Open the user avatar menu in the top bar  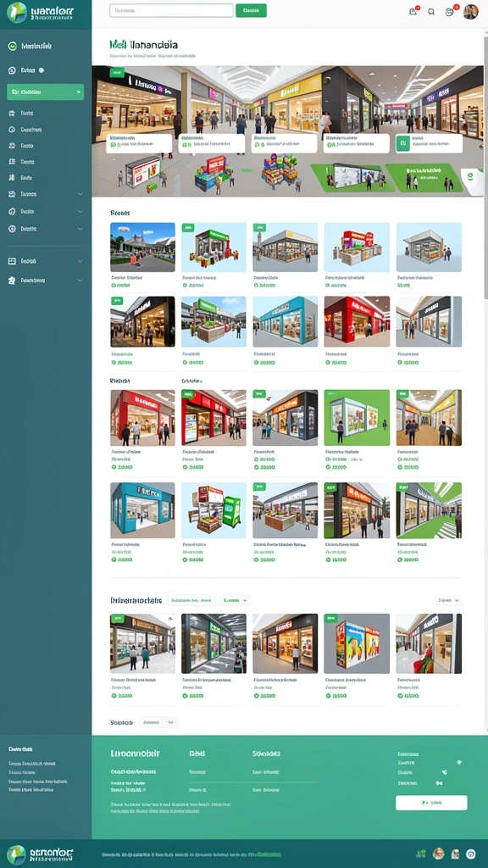471,12
